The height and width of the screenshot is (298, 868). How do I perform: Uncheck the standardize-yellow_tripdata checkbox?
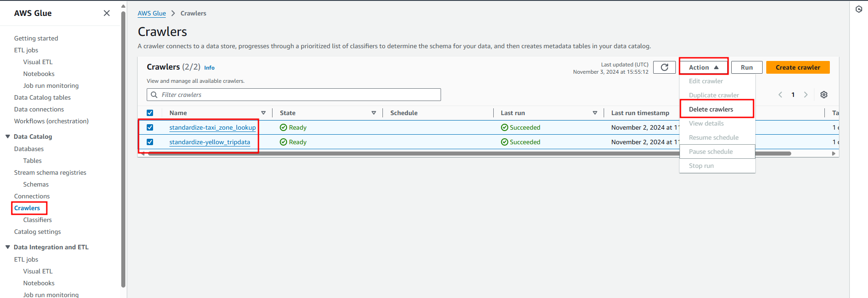(x=150, y=142)
